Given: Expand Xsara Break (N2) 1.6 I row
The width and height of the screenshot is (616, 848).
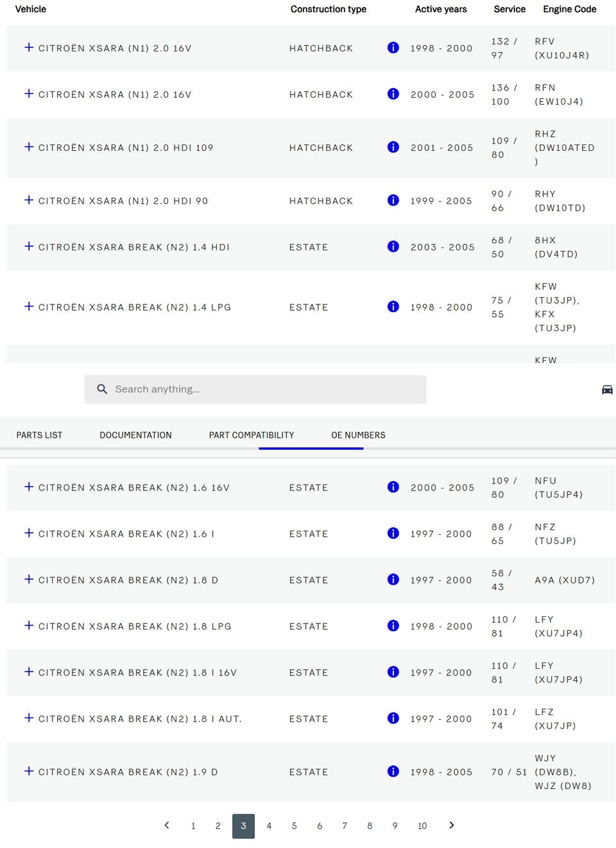Looking at the screenshot, I should pos(29,533).
